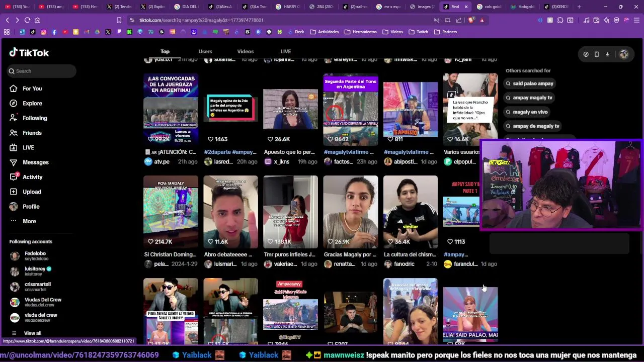Open video 'Las convocadas de la juergaza'

click(x=171, y=110)
